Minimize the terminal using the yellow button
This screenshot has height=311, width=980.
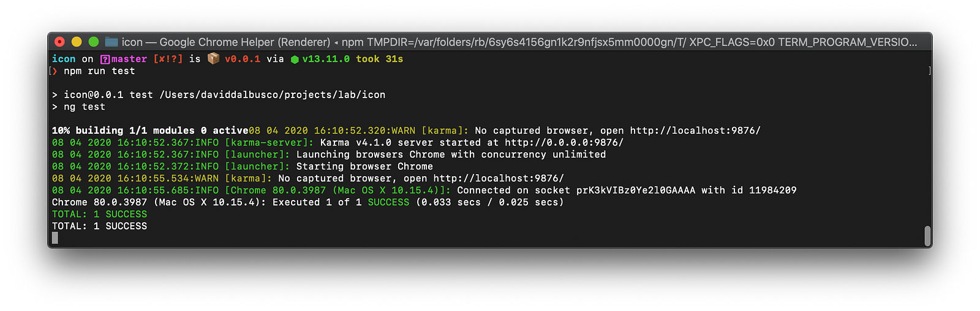coord(77,42)
